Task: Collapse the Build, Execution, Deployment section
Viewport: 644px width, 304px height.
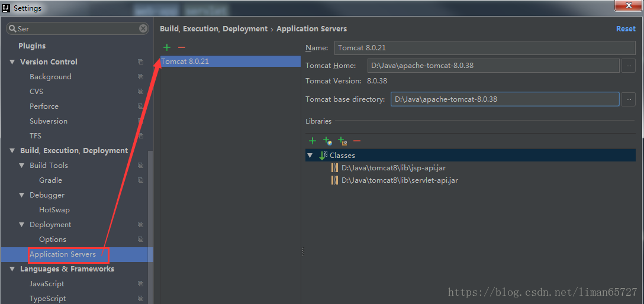Action: (12, 151)
